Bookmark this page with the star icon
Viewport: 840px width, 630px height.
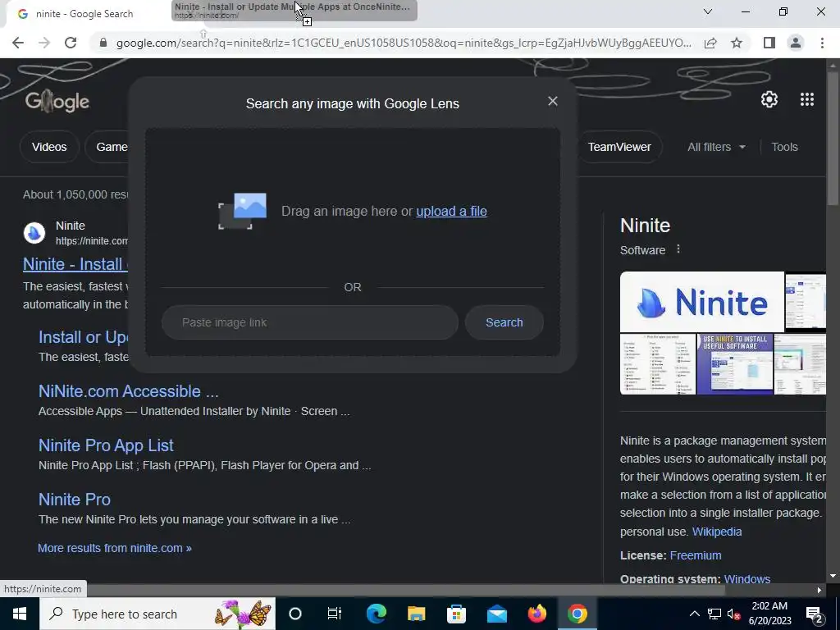pyautogui.click(x=737, y=43)
